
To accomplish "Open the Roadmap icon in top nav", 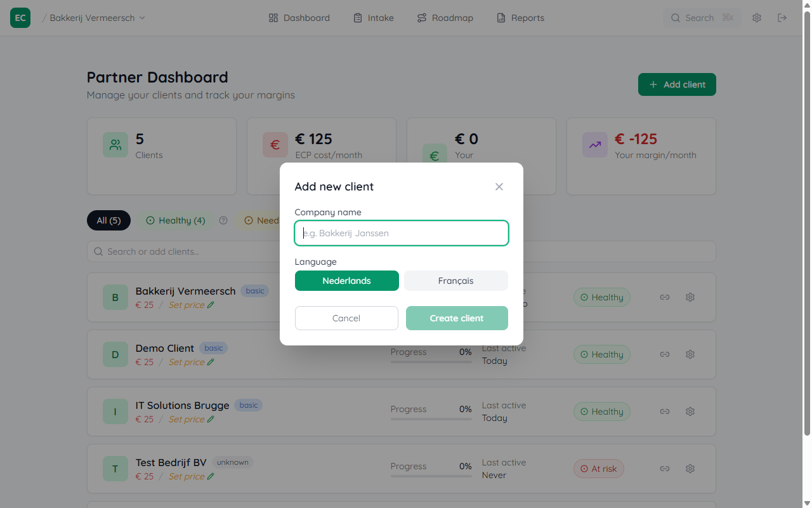I will click(421, 17).
